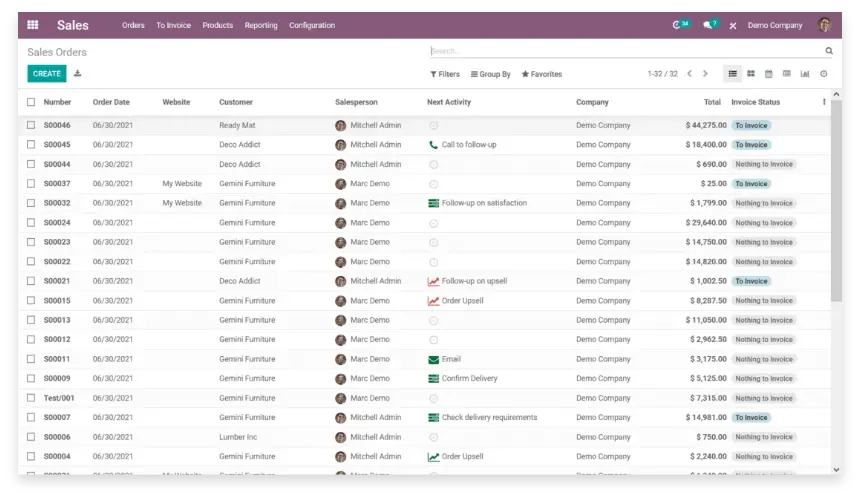This screenshot has width=860, height=499.
Task: Tick the checkbox for order S00021
Action: pyautogui.click(x=31, y=282)
